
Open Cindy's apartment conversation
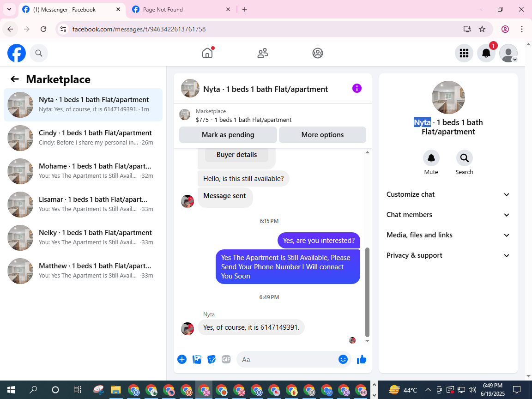[83, 138]
